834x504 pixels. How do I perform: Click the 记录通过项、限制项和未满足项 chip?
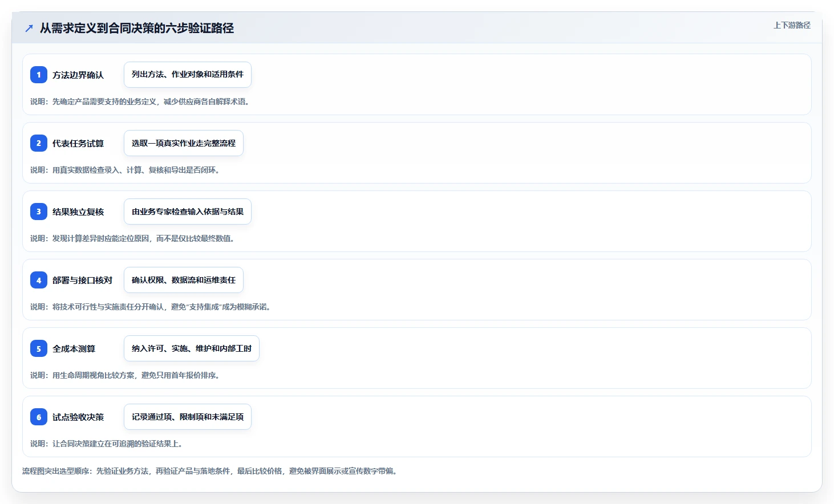[188, 417]
